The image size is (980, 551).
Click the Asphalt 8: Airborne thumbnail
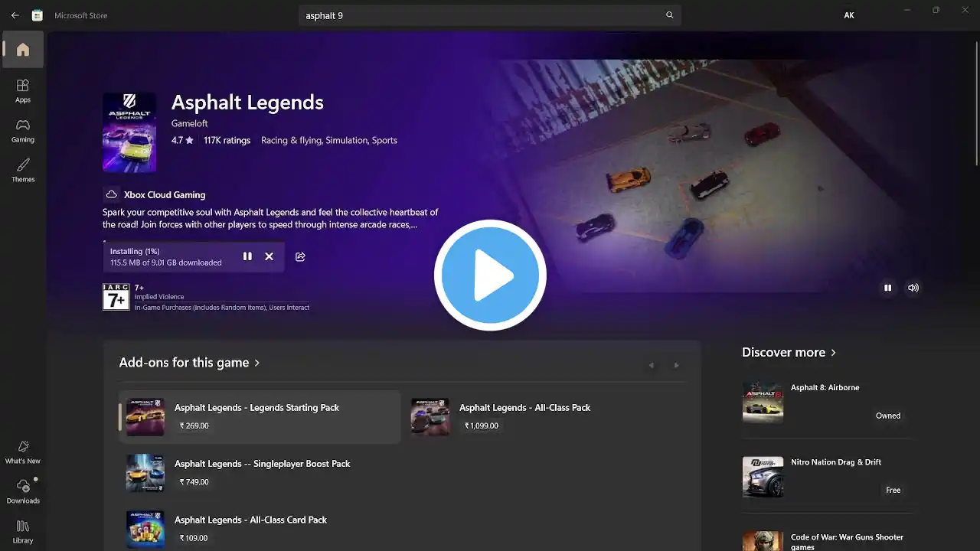click(763, 402)
